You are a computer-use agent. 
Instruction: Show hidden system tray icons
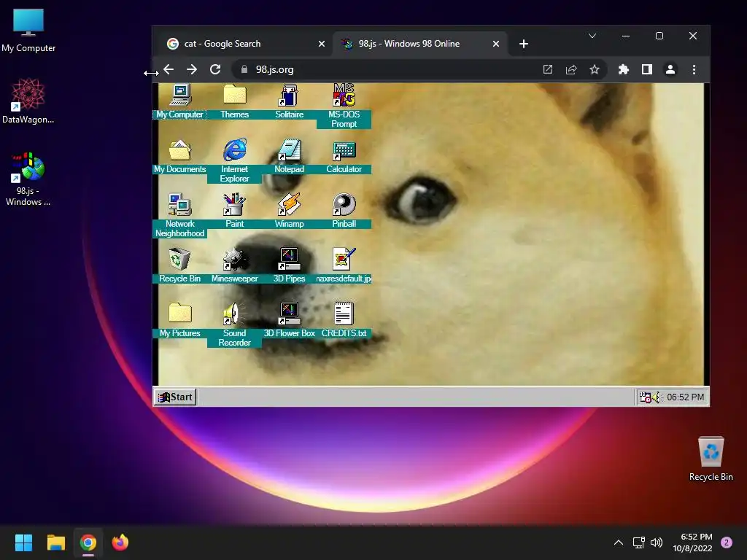[x=619, y=542]
